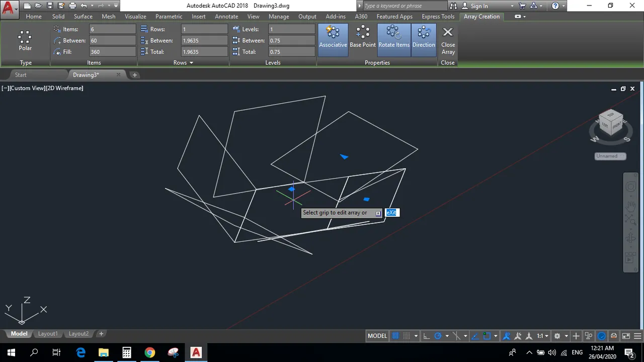Toggle hardware acceleration blue circle icon
The image size is (644, 362).
pos(602,336)
